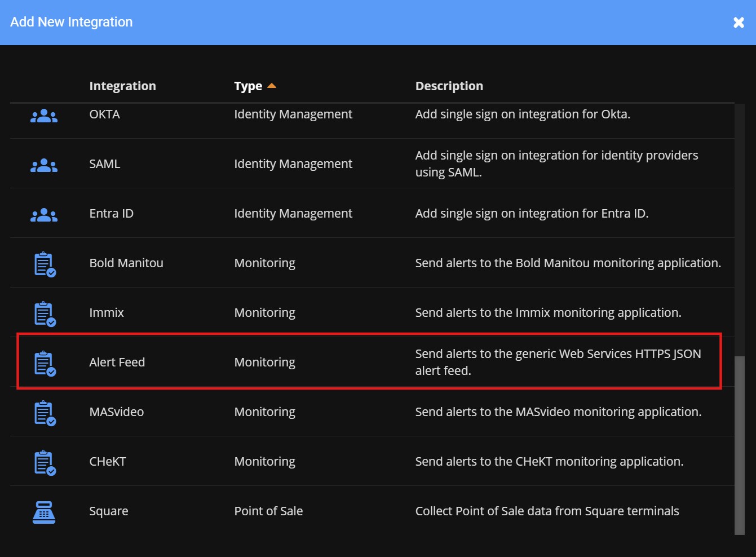Click the Immix clipboard monitoring icon
Image resolution: width=756 pixels, height=557 pixels.
[x=45, y=314]
